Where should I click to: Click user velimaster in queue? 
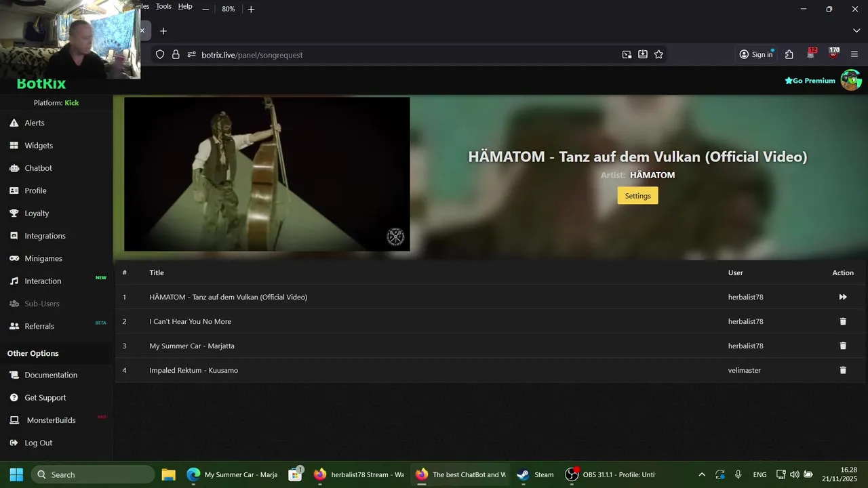click(745, 370)
